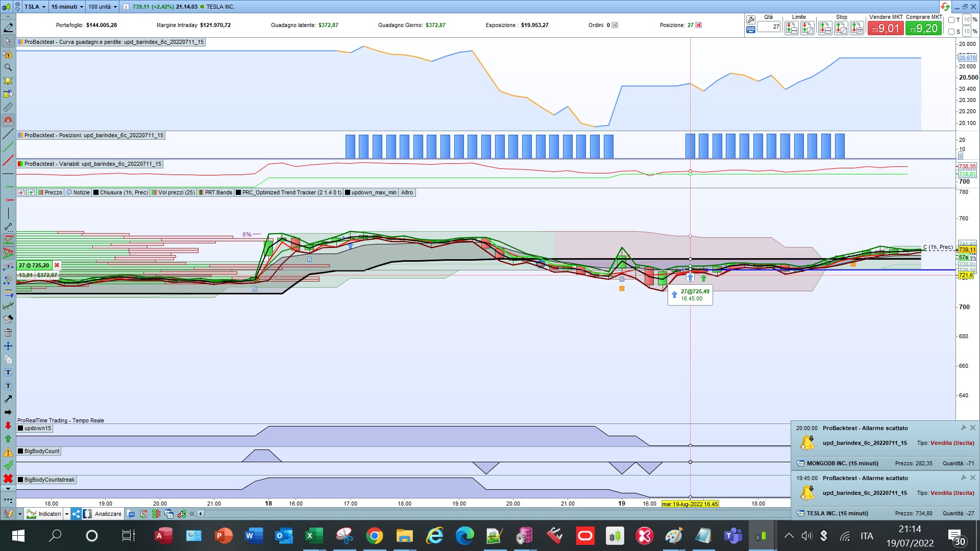The image size is (980, 551).
Task: Open the order book icon in bottom toolbar
Action: pos(156,514)
